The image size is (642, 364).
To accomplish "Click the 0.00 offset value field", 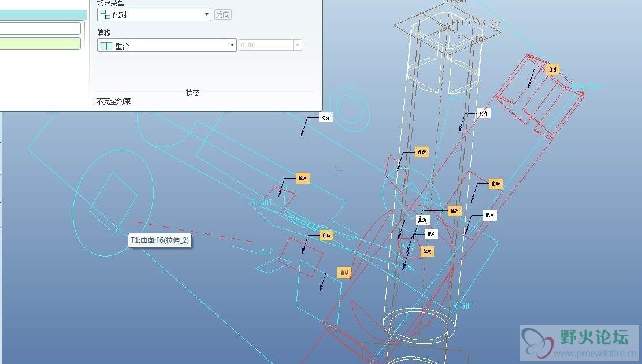I will point(266,45).
